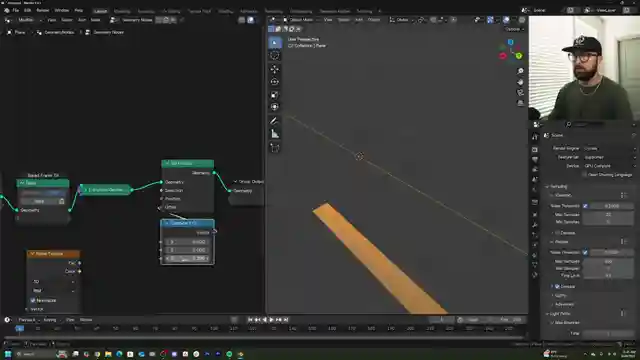The image size is (640, 360).
Task: Toggle the camera view icon in viewport
Action: [520, 93]
